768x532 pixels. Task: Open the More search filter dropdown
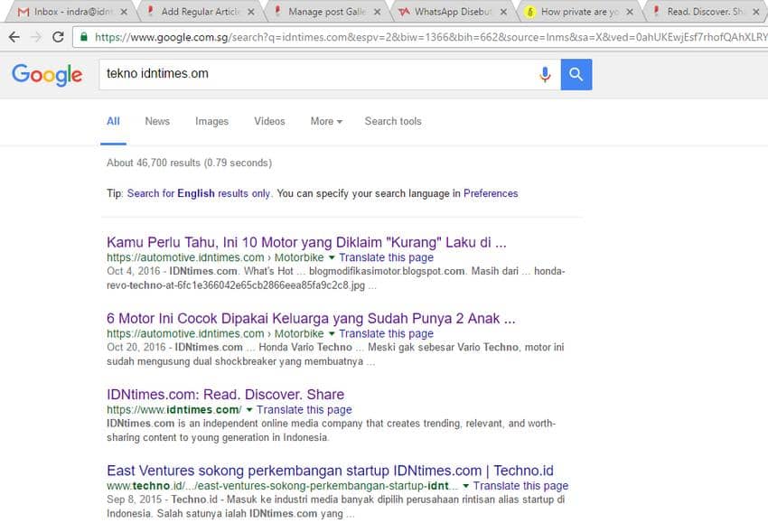tap(326, 121)
